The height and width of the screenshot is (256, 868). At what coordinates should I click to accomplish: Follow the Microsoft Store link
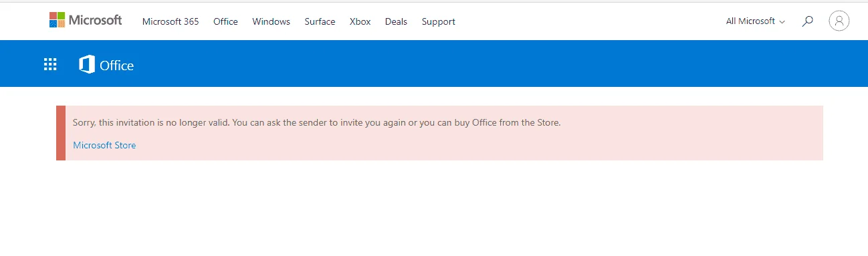(104, 145)
